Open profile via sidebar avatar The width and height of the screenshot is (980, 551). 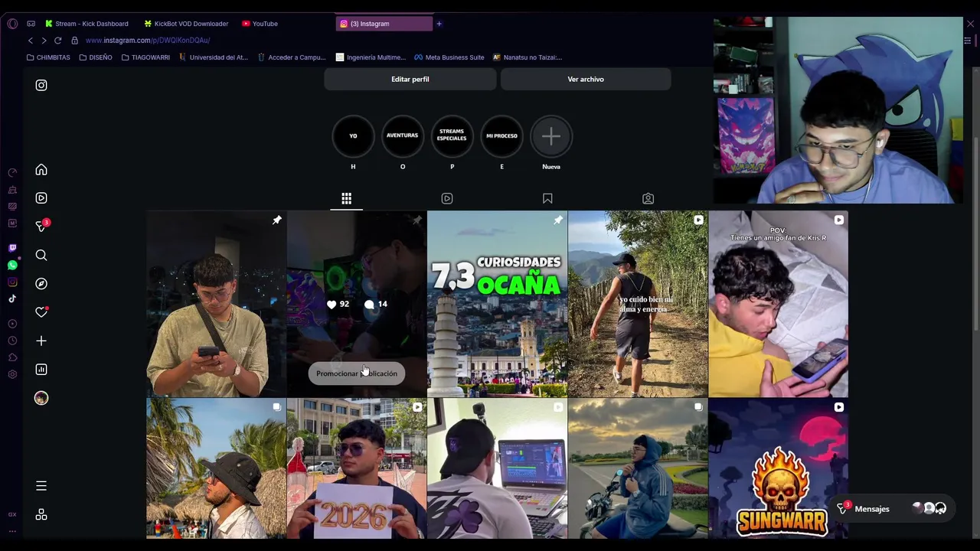point(41,398)
